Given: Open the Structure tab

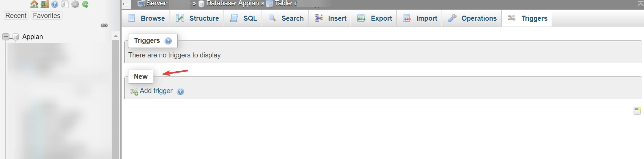Looking at the screenshot, I should [x=197, y=18].
